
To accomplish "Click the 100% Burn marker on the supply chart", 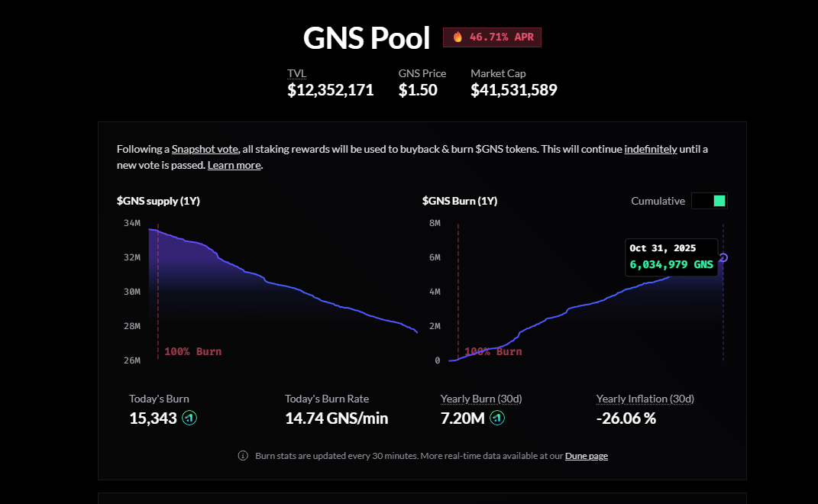I will (x=192, y=351).
